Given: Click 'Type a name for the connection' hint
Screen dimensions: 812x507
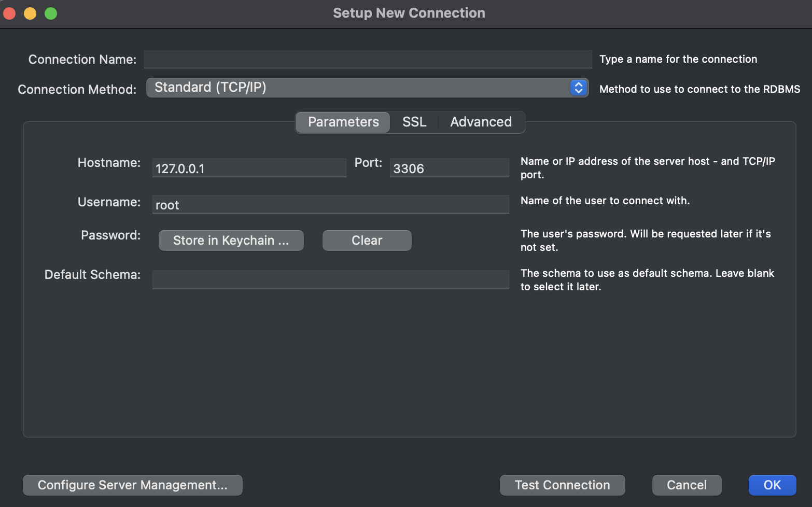Looking at the screenshot, I should tap(678, 59).
